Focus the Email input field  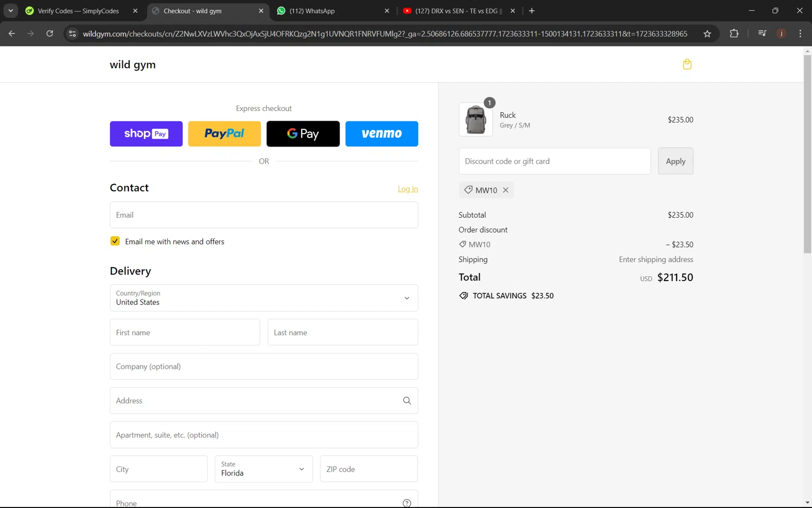264,215
